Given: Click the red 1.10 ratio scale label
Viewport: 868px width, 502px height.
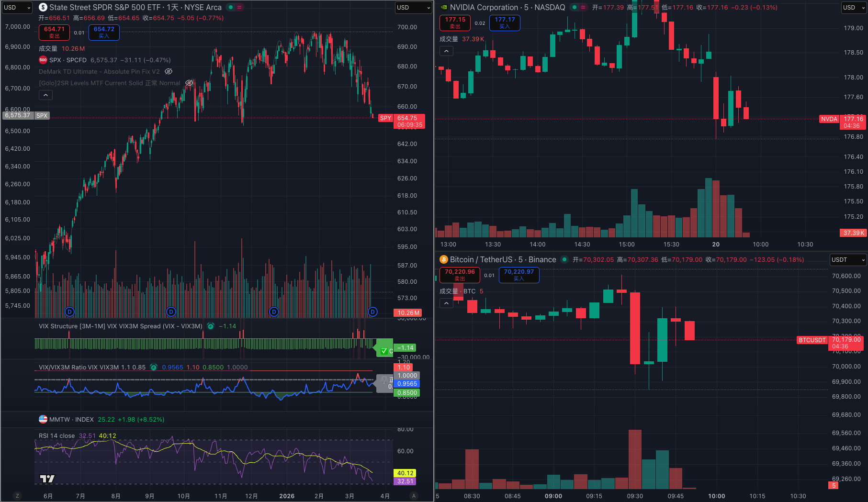Looking at the screenshot, I should tap(403, 367).
